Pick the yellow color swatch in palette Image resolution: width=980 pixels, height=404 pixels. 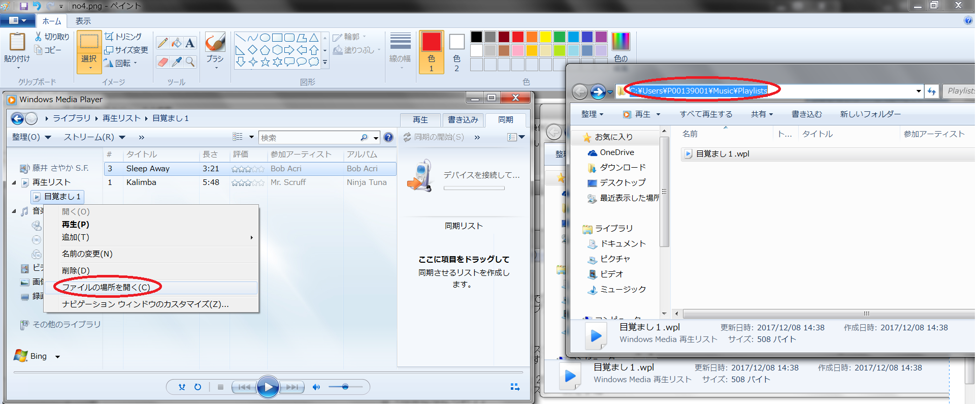pyautogui.click(x=545, y=37)
